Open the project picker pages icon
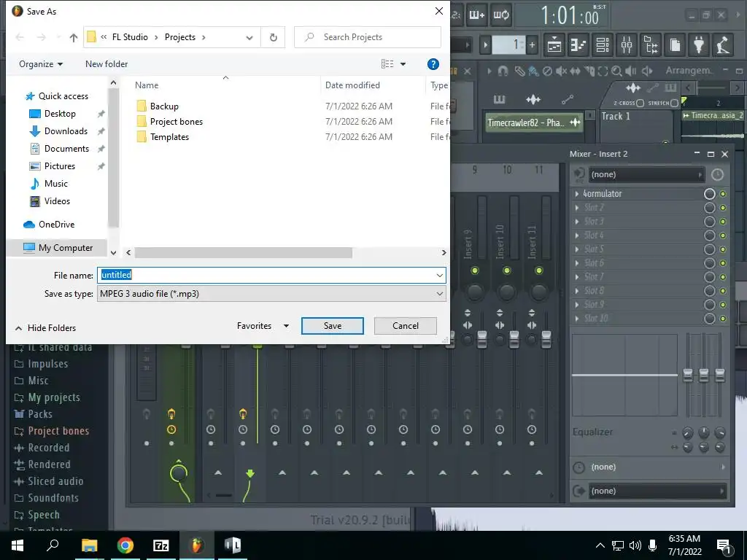The image size is (747, 560). (675, 45)
